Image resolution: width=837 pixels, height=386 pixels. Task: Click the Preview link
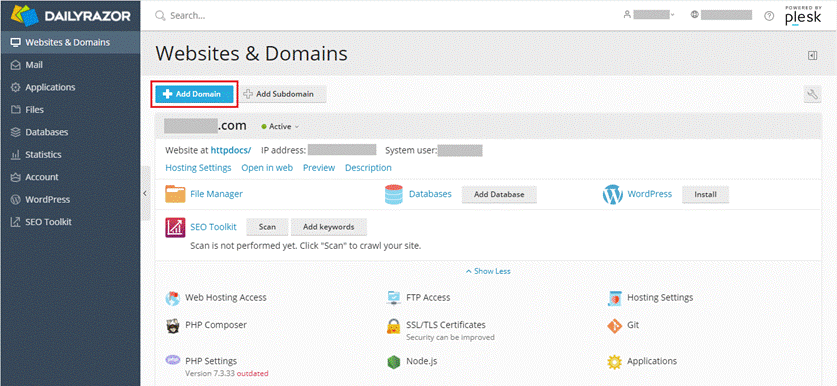coord(319,168)
